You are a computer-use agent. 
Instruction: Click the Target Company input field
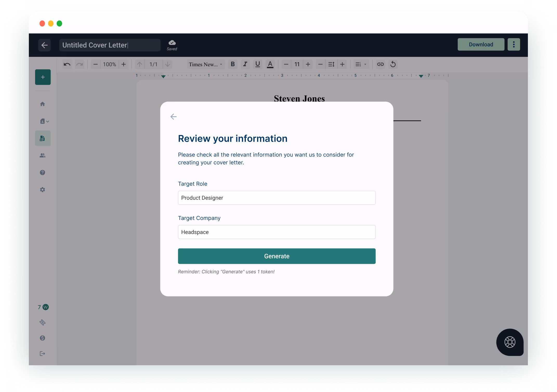coord(277,232)
